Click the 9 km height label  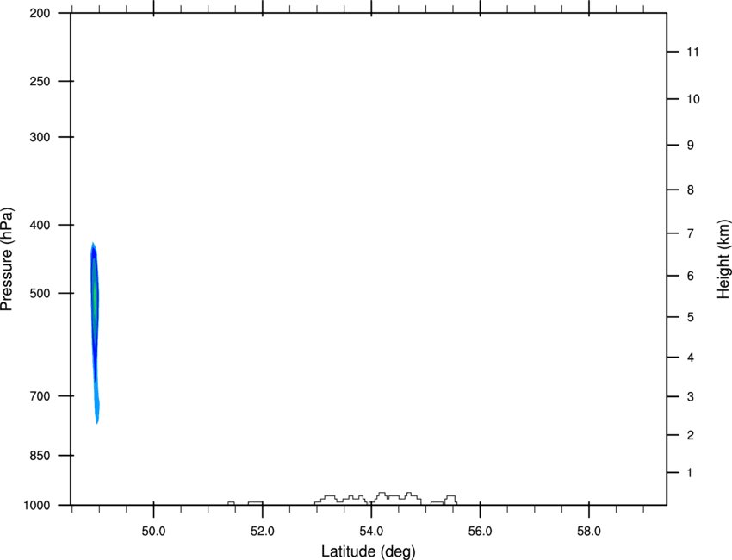coord(691,146)
